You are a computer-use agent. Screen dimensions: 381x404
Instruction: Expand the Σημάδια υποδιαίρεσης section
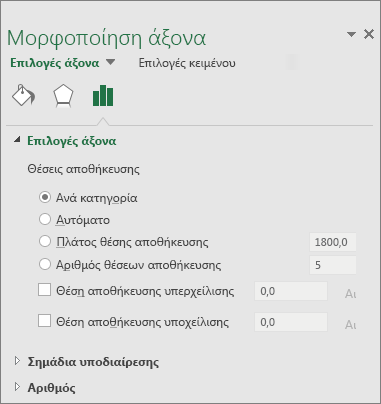pos(17,361)
